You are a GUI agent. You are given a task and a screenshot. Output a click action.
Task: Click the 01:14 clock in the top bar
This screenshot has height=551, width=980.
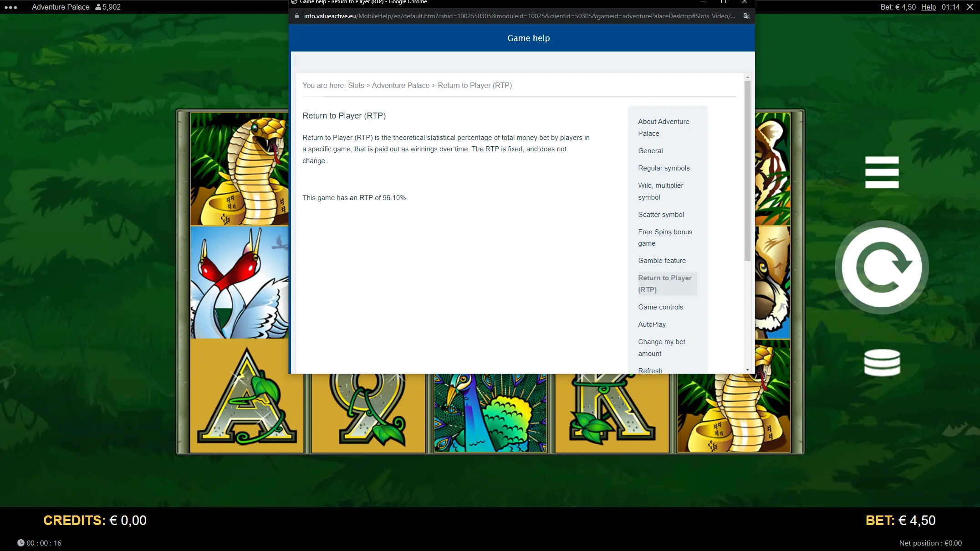click(950, 7)
